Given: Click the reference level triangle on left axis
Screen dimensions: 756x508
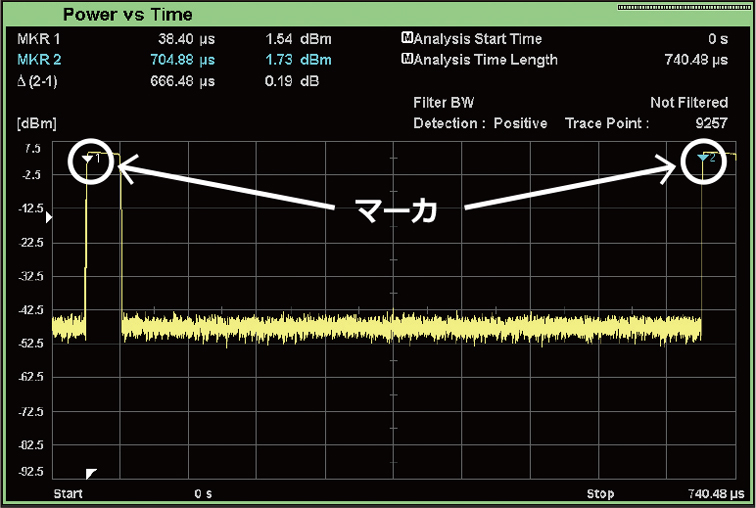Looking at the screenshot, I should 49,218.
